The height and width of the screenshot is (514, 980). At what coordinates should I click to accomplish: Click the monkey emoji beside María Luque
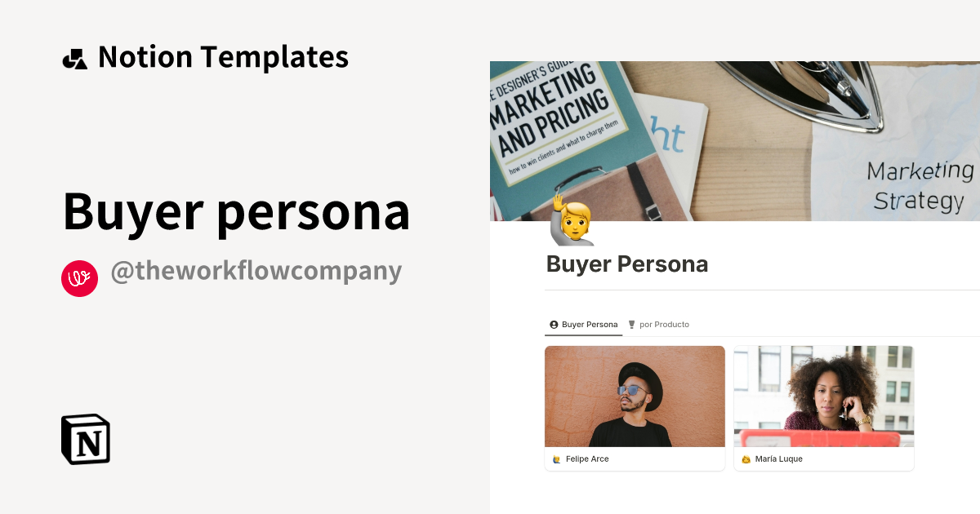coord(744,459)
